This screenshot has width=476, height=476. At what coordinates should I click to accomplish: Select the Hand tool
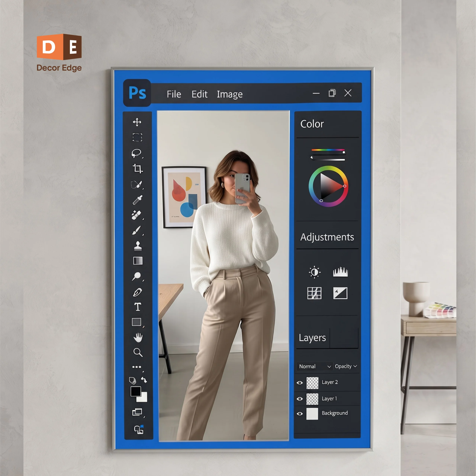coord(138,337)
